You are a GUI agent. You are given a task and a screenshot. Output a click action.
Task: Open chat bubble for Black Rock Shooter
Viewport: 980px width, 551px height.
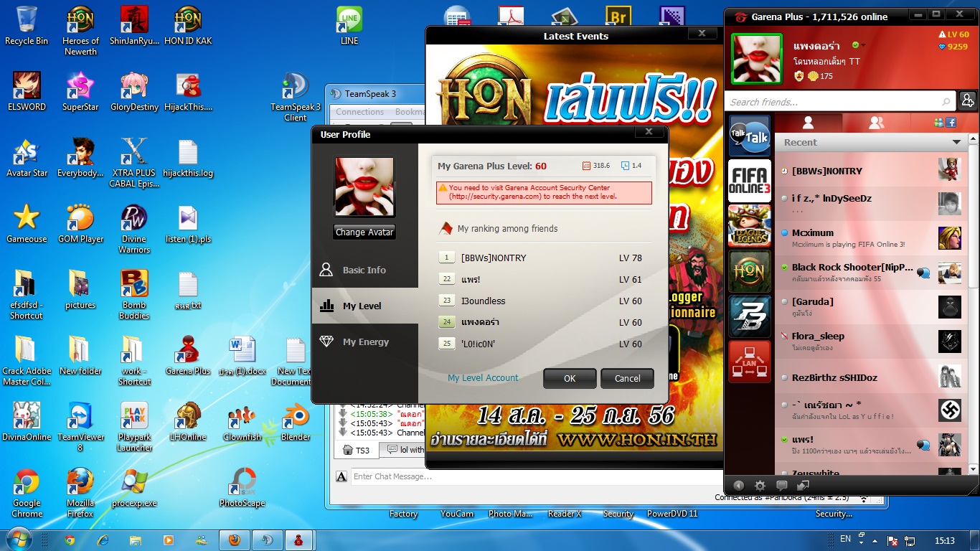coord(924,273)
